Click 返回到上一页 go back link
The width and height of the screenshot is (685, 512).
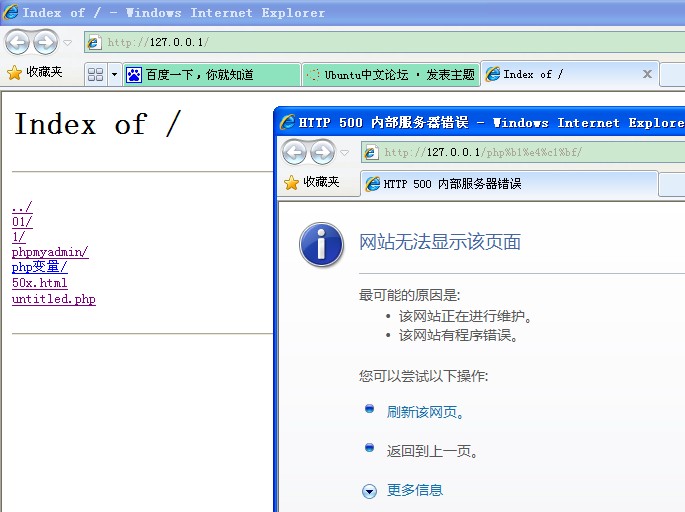(x=432, y=451)
